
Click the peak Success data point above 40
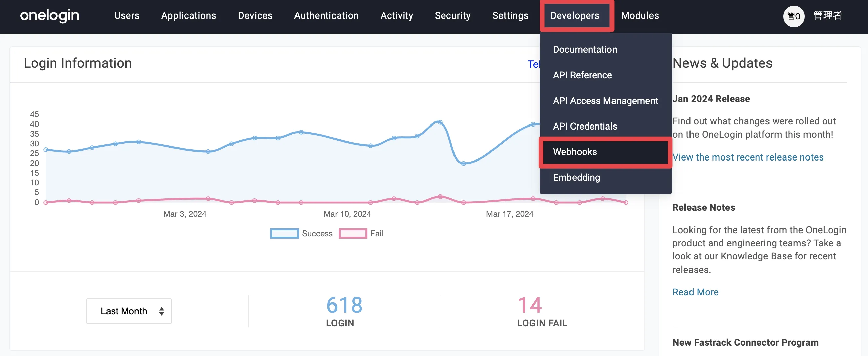[440, 122]
